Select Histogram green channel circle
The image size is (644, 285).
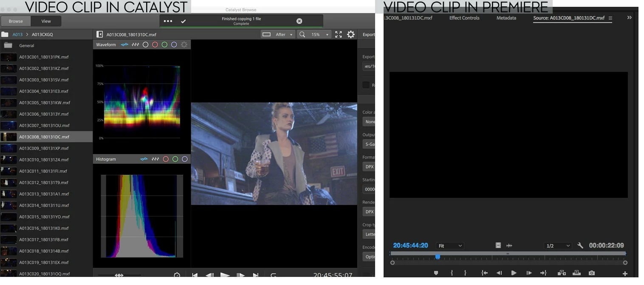pos(175,159)
